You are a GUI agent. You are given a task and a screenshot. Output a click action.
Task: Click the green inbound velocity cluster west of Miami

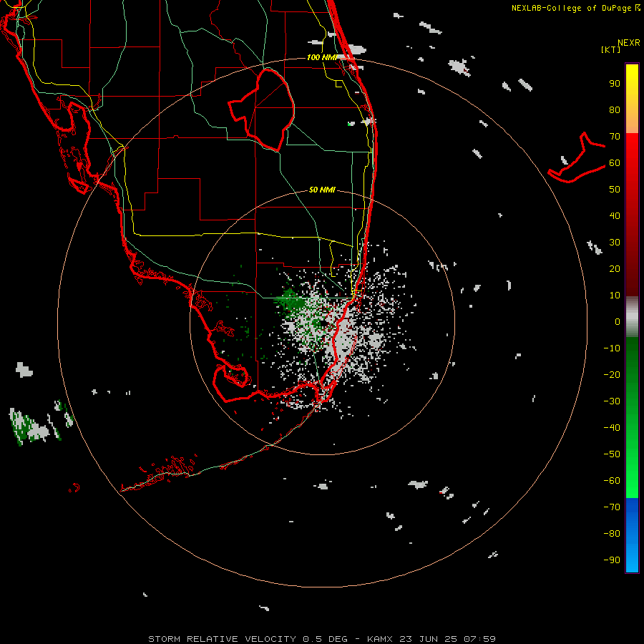(x=291, y=303)
